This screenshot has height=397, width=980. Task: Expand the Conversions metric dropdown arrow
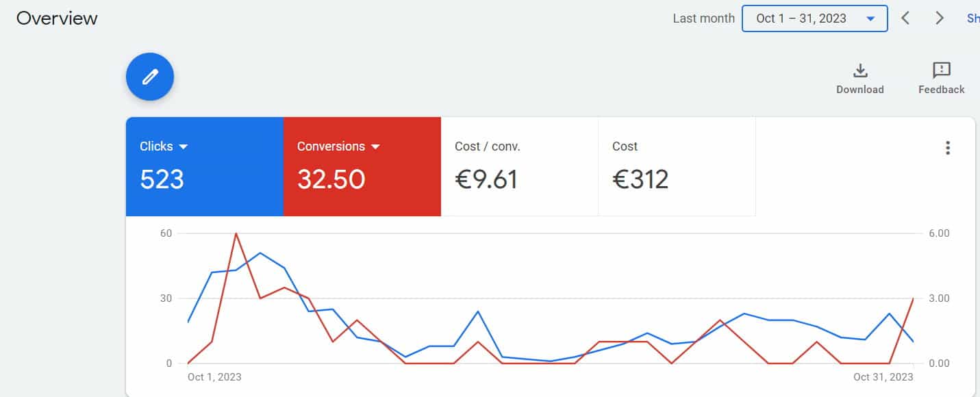[x=375, y=146]
